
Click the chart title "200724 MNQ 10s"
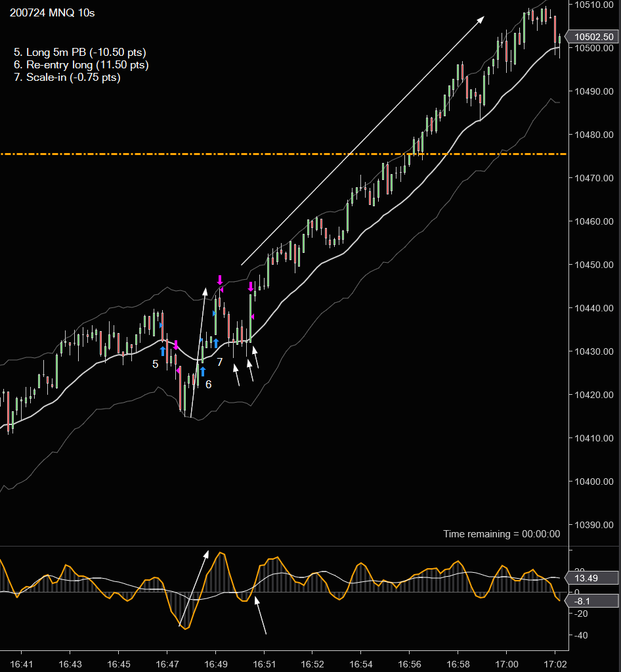(x=53, y=13)
